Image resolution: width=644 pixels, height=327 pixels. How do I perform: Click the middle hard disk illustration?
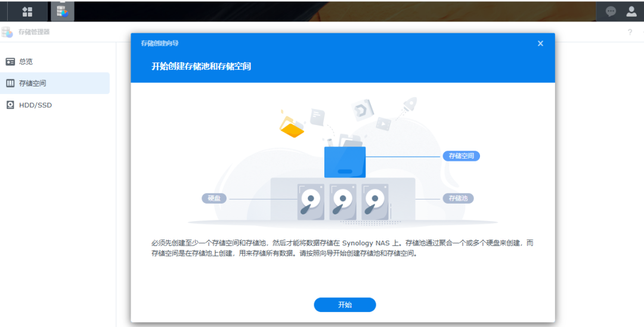343,202
